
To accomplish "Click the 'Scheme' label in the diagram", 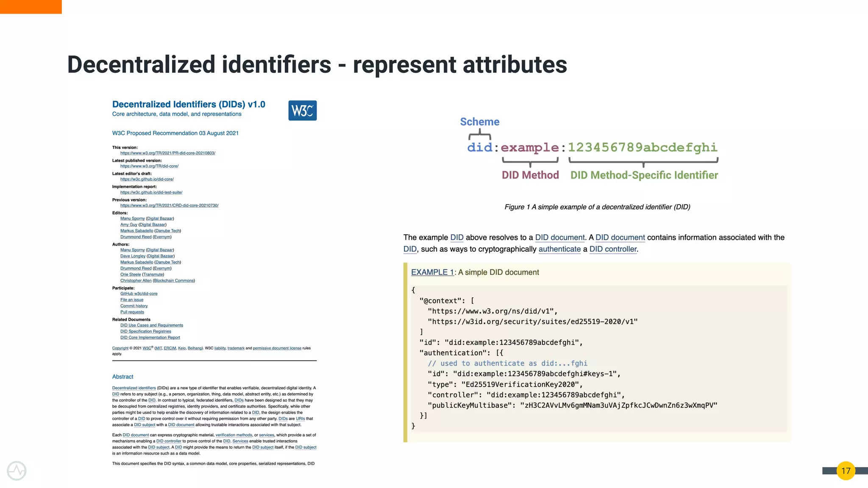I will (480, 122).
